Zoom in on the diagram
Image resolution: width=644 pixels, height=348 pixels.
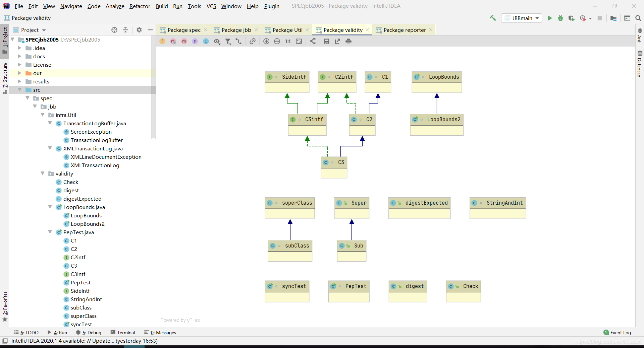266,41
